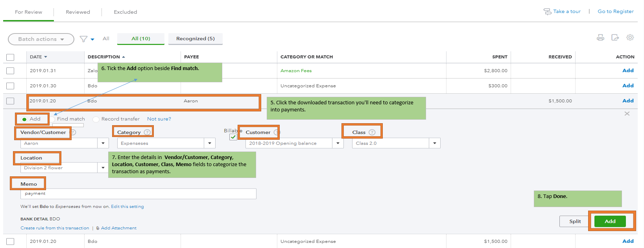Open the filter funnel icon
Viewport: 644px width, 248px height.
(83, 39)
